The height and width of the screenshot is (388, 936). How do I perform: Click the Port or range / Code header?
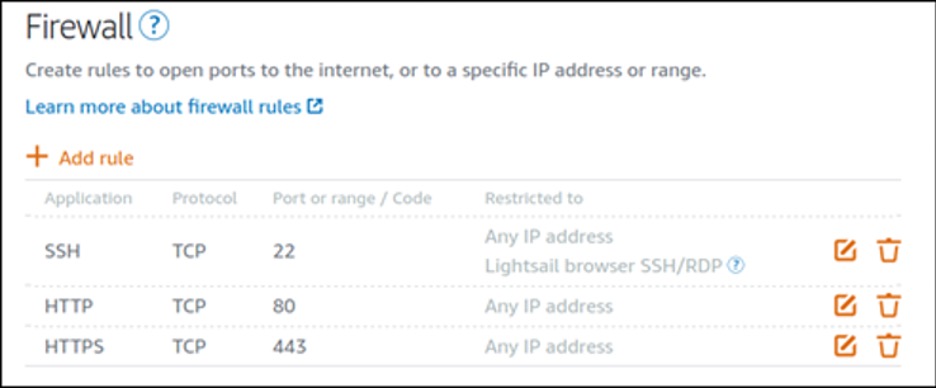[352, 198]
